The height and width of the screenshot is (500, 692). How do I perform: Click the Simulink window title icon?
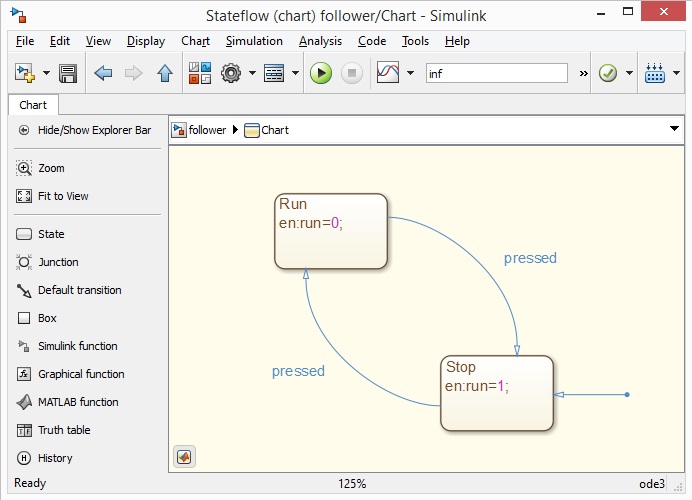19,15
